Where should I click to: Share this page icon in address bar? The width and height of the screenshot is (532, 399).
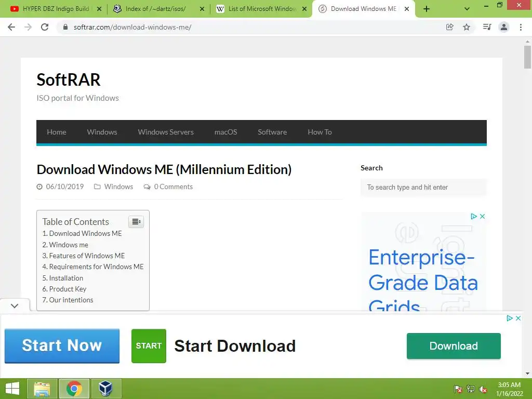click(449, 27)
